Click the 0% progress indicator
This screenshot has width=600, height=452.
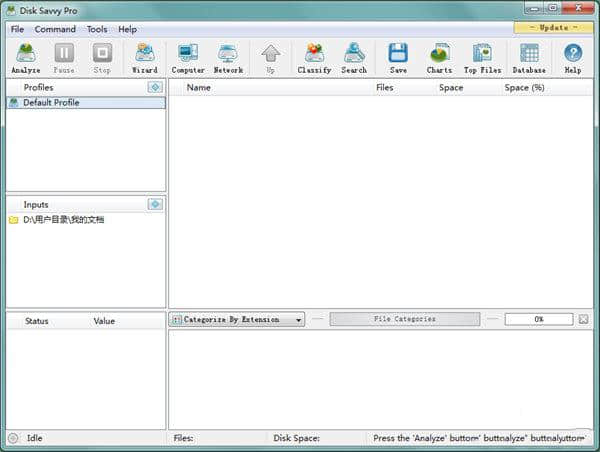[x=538, y=320]
